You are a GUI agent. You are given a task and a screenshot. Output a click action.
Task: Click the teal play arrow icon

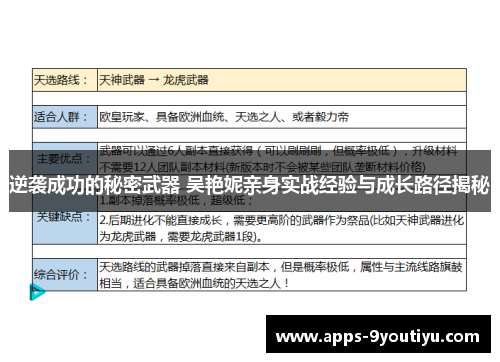coord(37,292)
